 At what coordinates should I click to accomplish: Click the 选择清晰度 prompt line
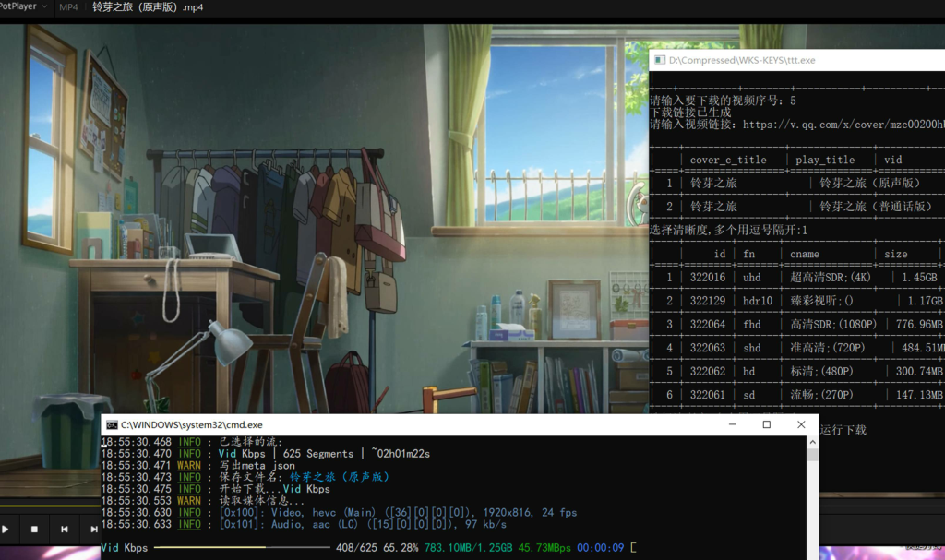tap(728, 230)
